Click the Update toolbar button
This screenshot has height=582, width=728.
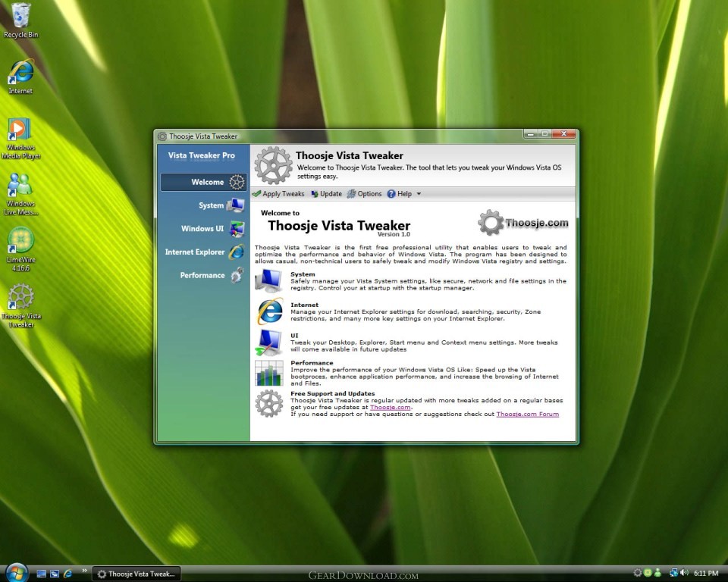326,193
